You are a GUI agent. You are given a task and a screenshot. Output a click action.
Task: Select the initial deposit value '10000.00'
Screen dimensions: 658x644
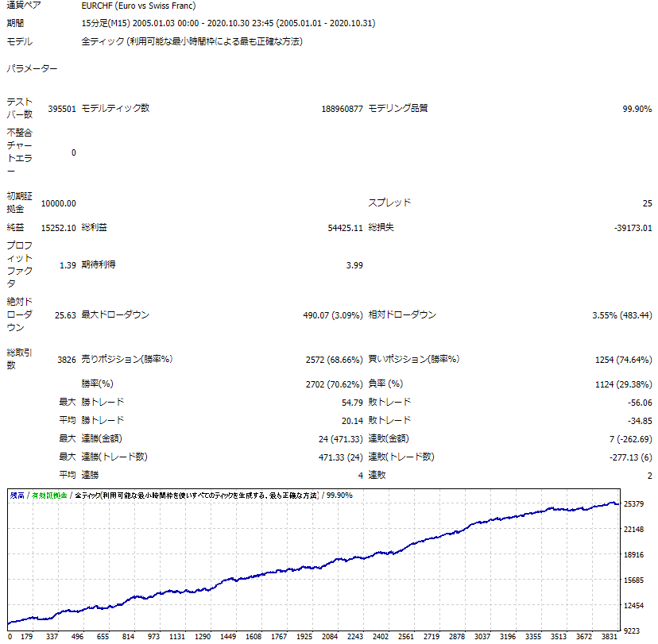(59, 204)
